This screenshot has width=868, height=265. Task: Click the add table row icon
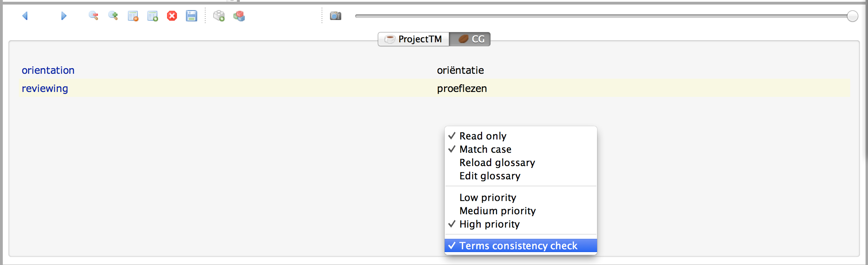(x=152, y=16)
